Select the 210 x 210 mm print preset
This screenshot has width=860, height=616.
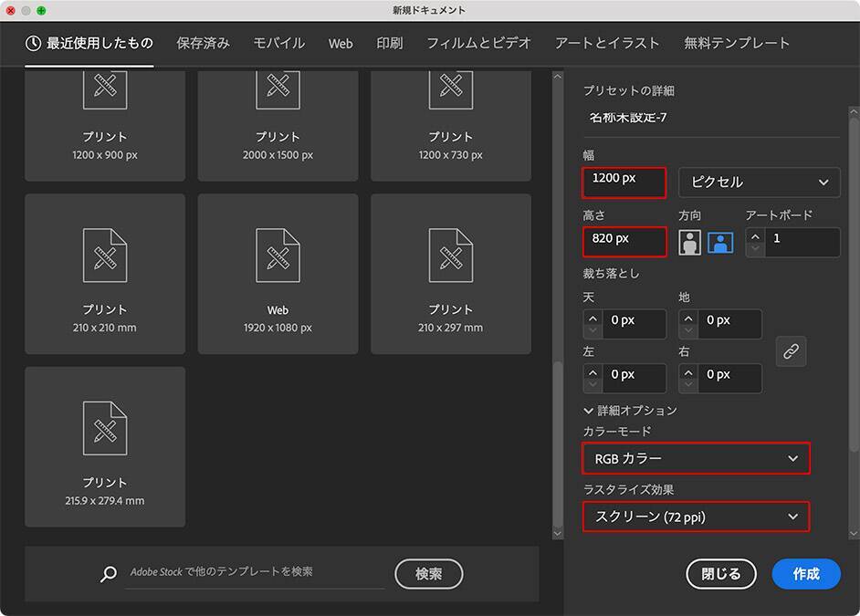105,274
